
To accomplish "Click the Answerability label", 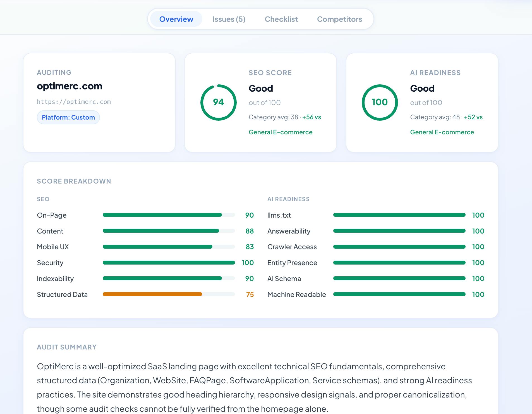I will pyautogui.click(x=289, y=231).
